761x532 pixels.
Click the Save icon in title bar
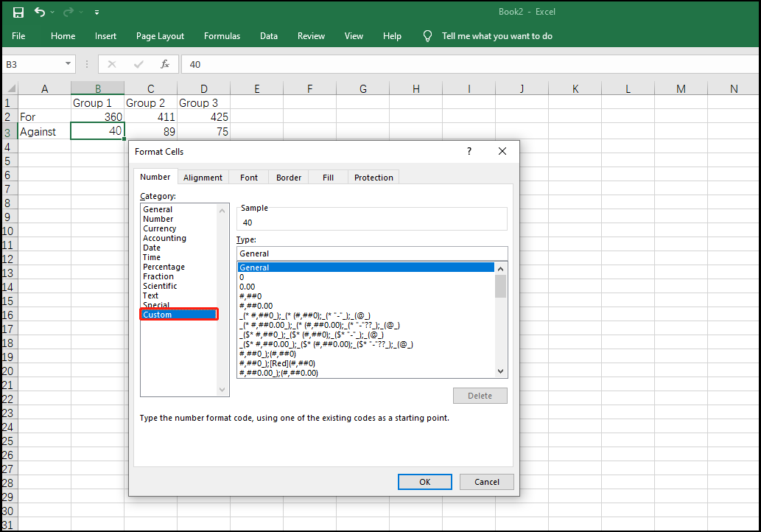click(18, 12)
